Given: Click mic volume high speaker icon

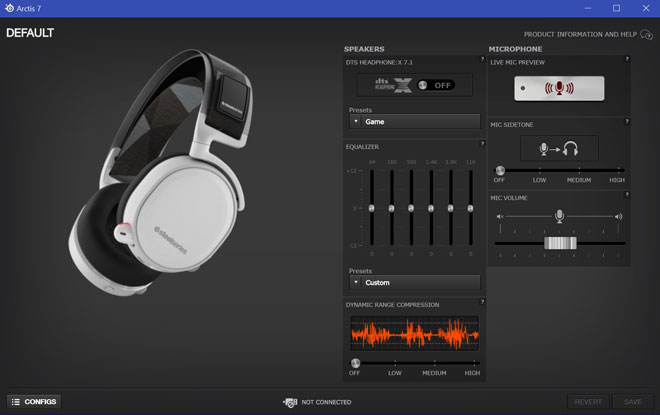Looking at the screenshot, I should [618, 216].
